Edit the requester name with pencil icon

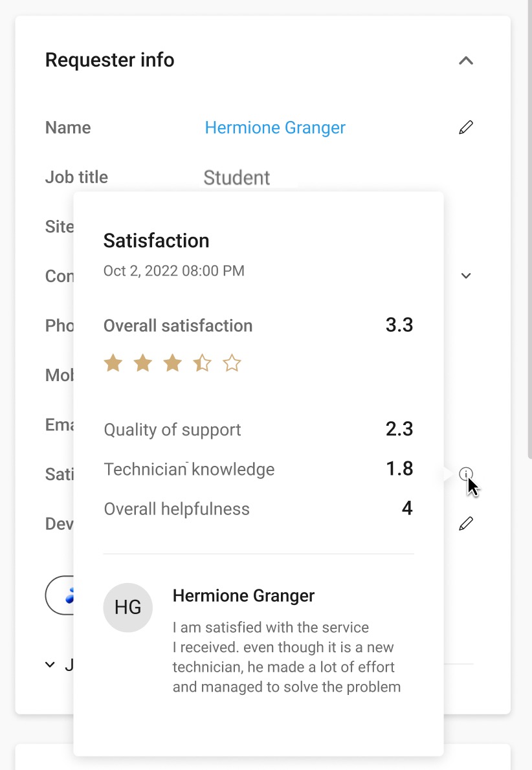pyautogui.click(x=466, y=127)
